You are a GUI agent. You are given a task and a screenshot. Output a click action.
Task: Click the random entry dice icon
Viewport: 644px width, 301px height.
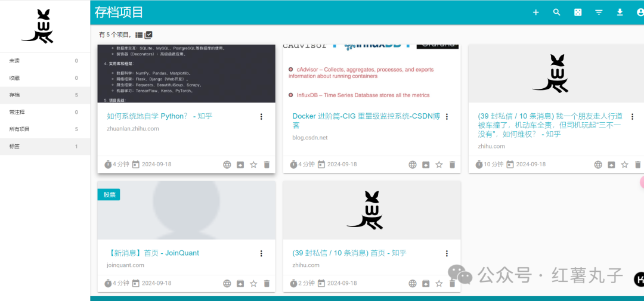click(x=578, y=13)
